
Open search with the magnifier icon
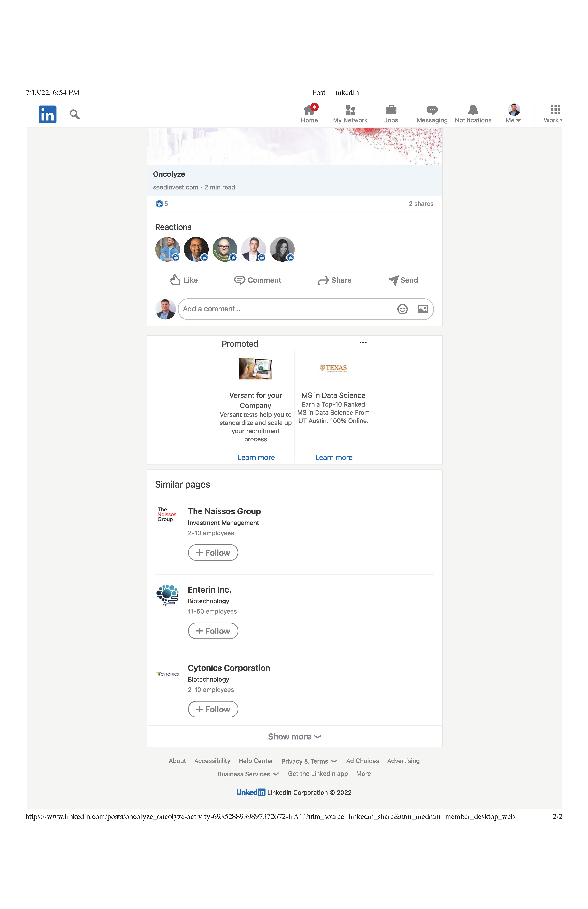[74, 114]
